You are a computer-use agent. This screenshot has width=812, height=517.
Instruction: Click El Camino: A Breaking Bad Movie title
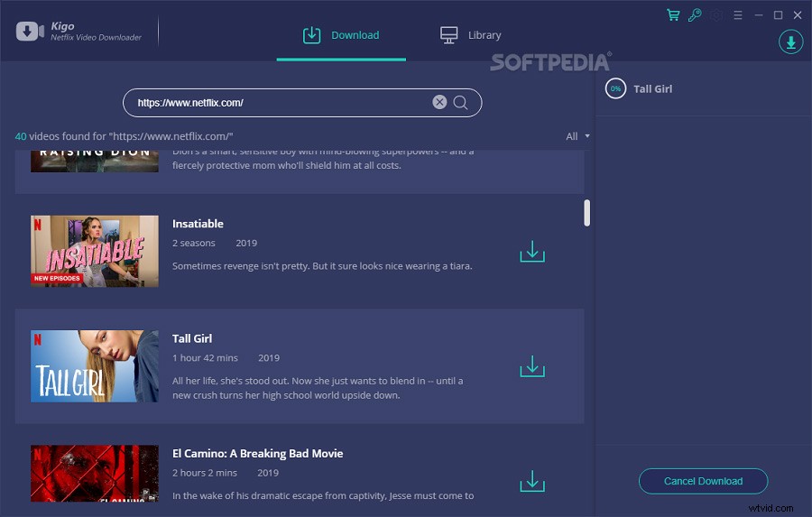pyautogui.click(x=258, y=454)
